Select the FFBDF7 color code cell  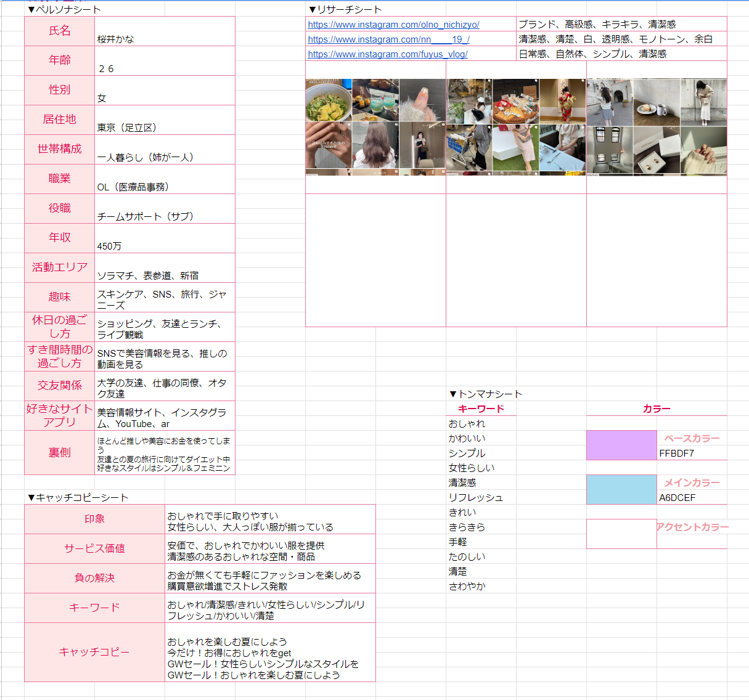coord(692,453)
